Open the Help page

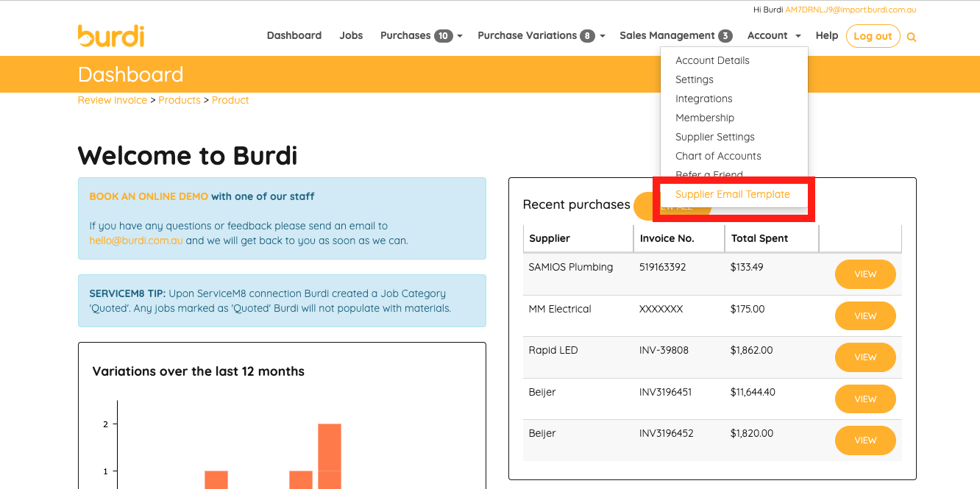point(827,35)
